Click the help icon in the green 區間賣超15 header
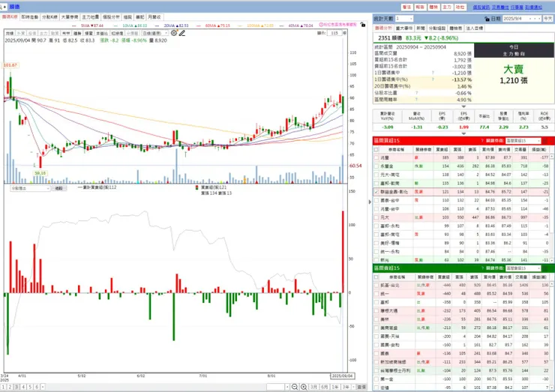555x392 pixels. pos(482,268)
